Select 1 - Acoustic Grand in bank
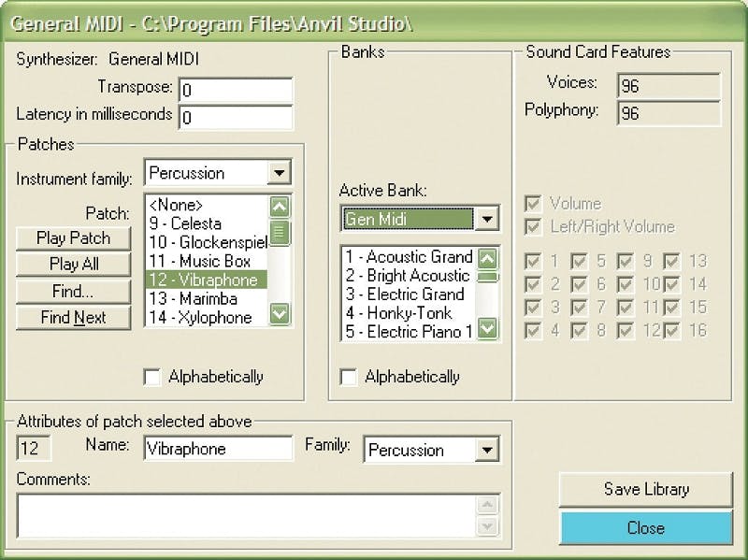 [409, 257]
